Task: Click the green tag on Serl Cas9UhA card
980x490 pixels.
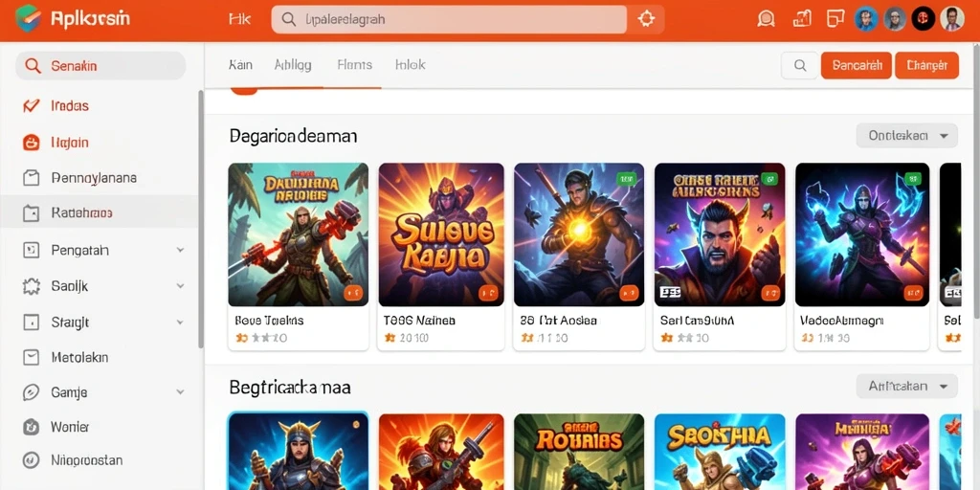Action: [769, 179]
